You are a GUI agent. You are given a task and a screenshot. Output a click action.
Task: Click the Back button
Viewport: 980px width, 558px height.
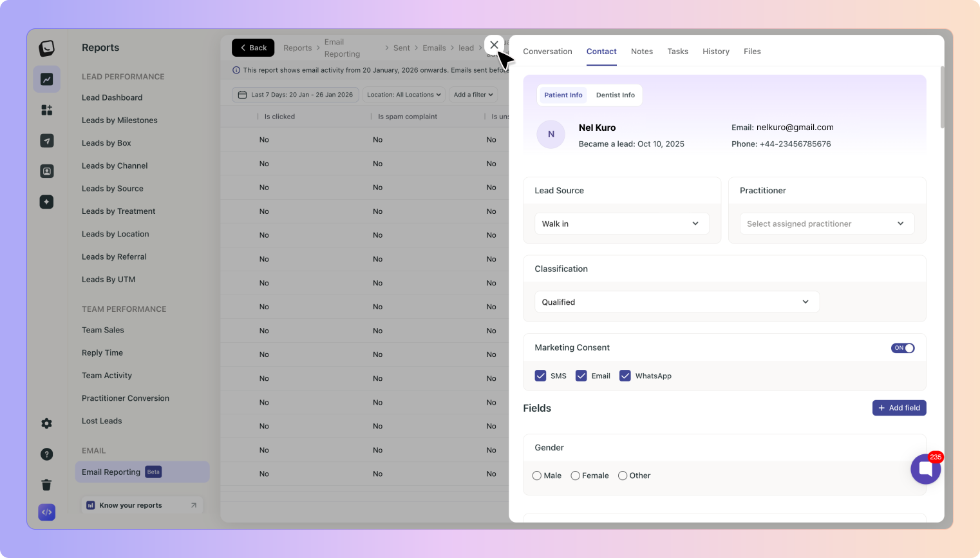(253, 48)
